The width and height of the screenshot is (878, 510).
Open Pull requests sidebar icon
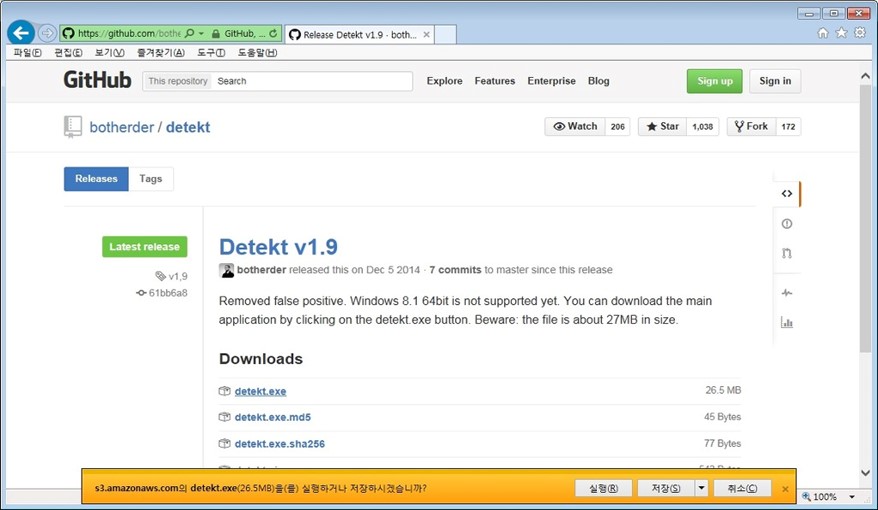(787, 253)
